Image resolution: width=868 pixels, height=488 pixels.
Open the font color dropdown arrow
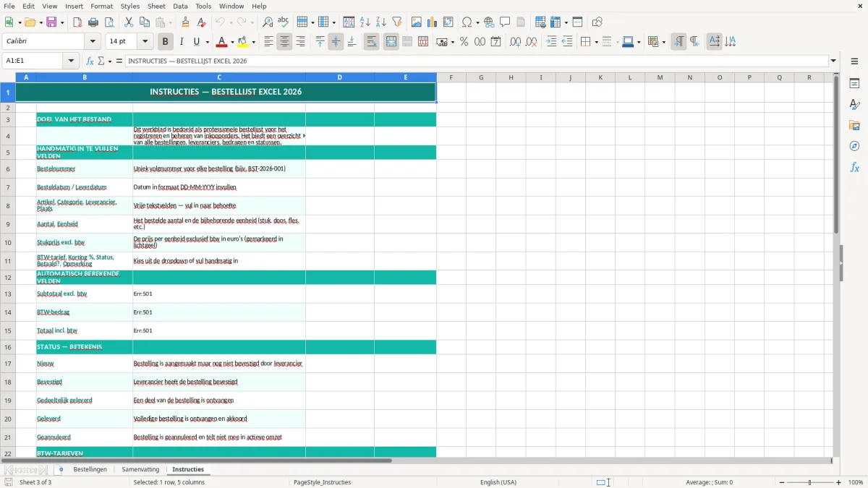point(233,42)
